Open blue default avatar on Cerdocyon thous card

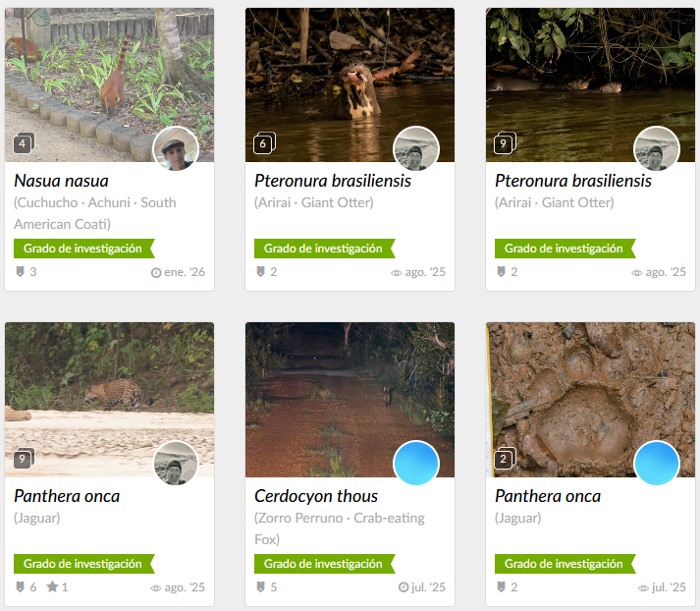[x=416, y=464]
